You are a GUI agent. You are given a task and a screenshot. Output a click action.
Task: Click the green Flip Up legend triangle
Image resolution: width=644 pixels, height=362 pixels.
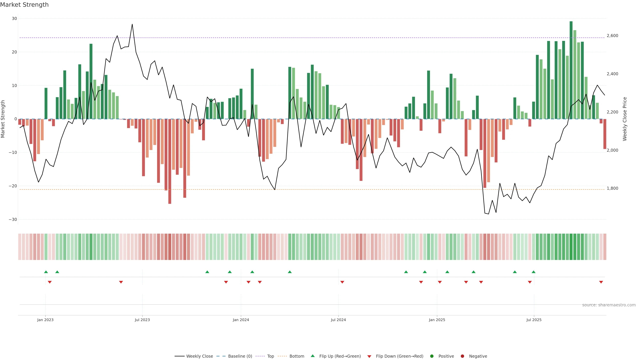(312, 356)
